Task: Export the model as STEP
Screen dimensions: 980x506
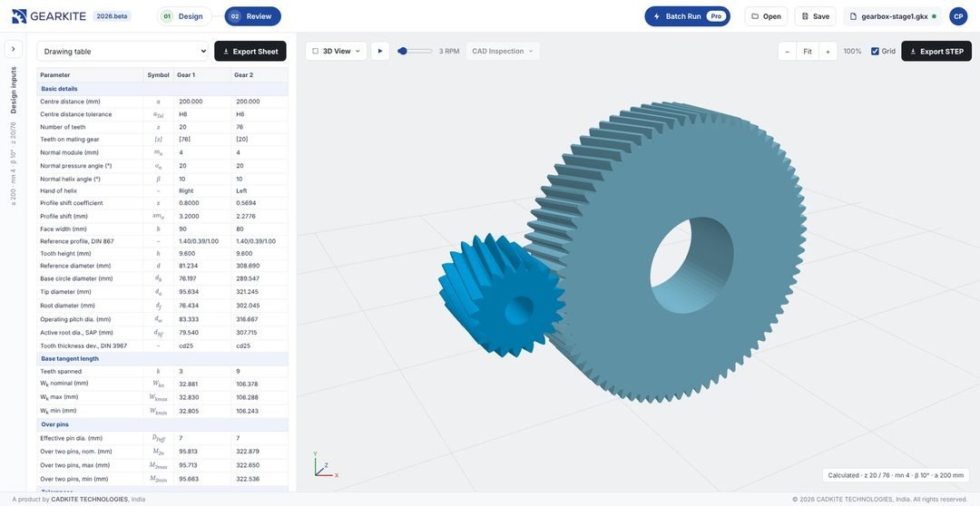Action: [936, 51]
